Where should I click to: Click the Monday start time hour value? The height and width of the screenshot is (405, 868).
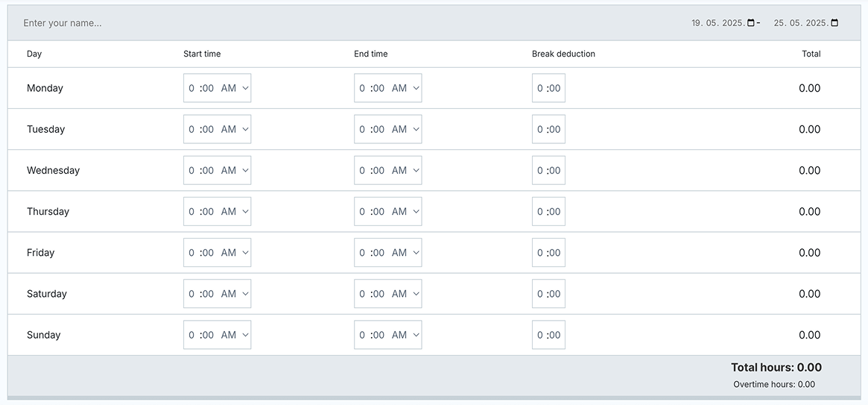[x=191, y=88]
